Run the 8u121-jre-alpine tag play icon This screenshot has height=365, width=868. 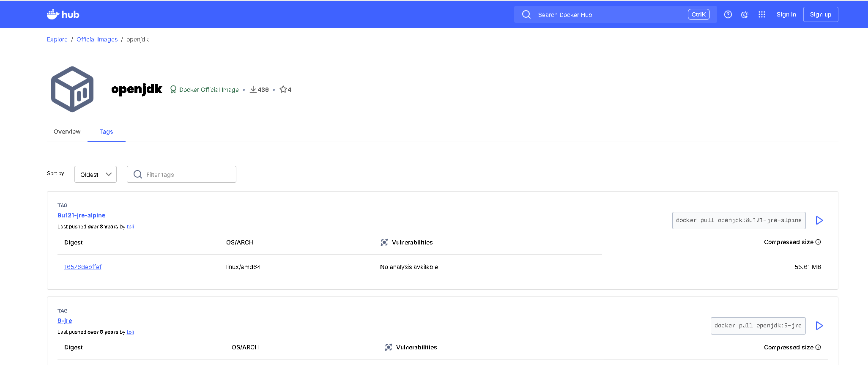(x=819, y=220)
